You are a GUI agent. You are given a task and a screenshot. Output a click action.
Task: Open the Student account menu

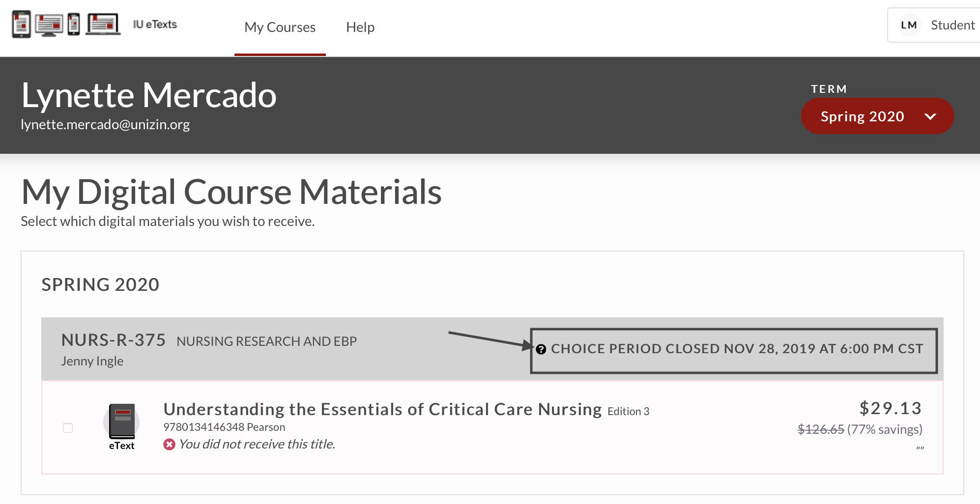tap(934, 25)
